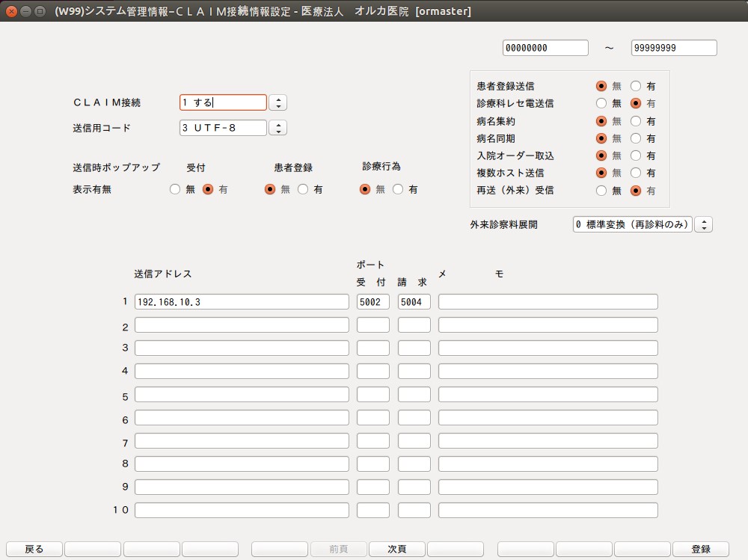Viewport: 748px width, 560px height.
Task: Click the start range field 00000000
Action: tap(545, 48)
